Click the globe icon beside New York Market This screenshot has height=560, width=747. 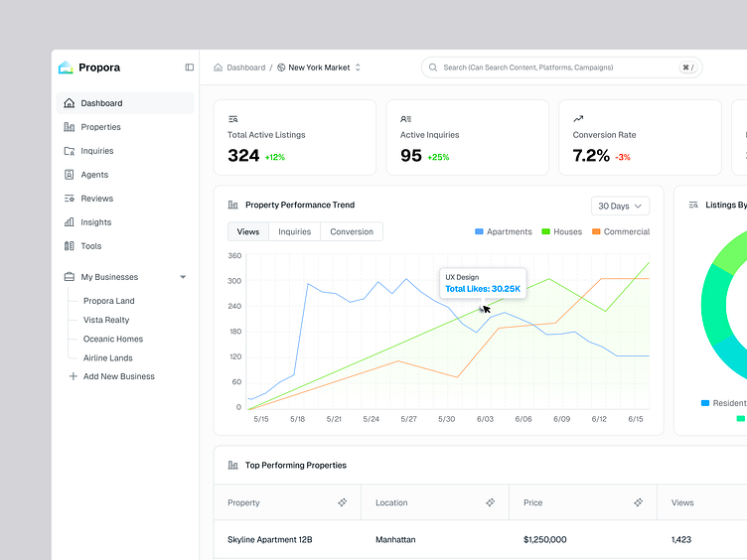[x=281, y=68]
